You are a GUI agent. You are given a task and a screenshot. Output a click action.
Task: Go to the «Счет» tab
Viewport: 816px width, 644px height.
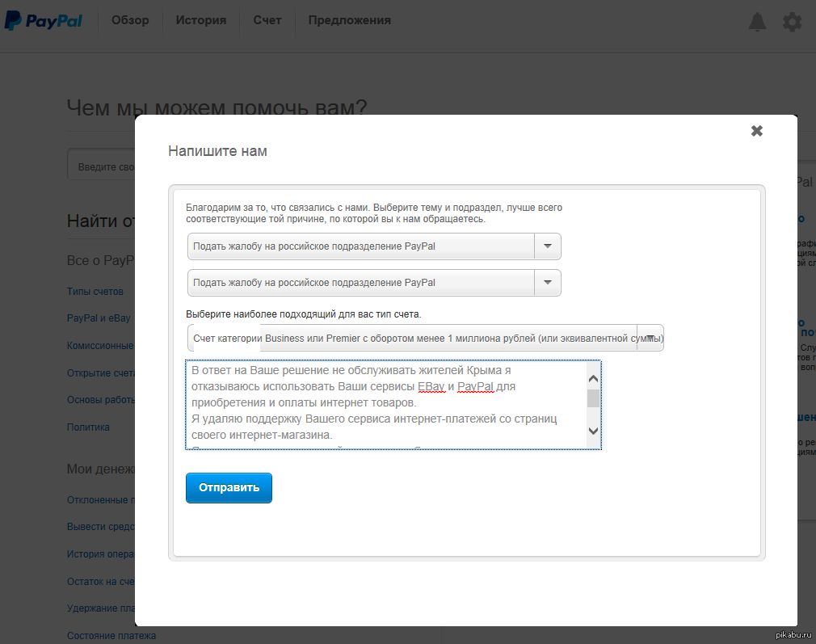[x=267, y=20]
